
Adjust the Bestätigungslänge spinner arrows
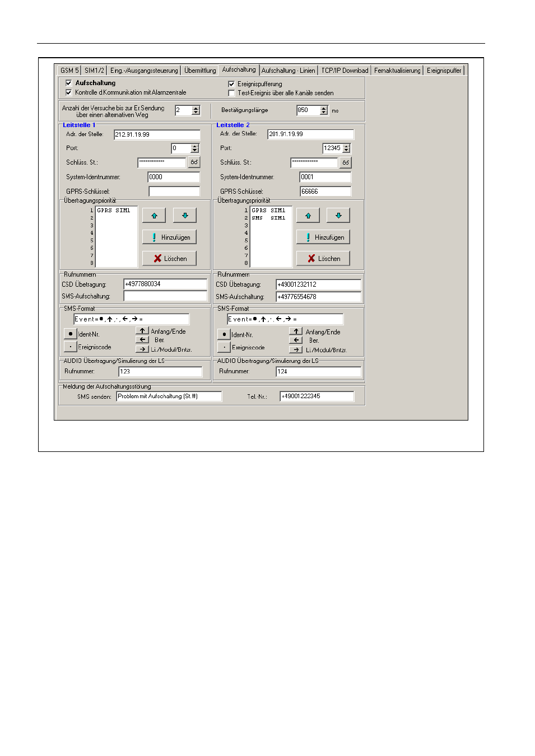pos(324,110)
